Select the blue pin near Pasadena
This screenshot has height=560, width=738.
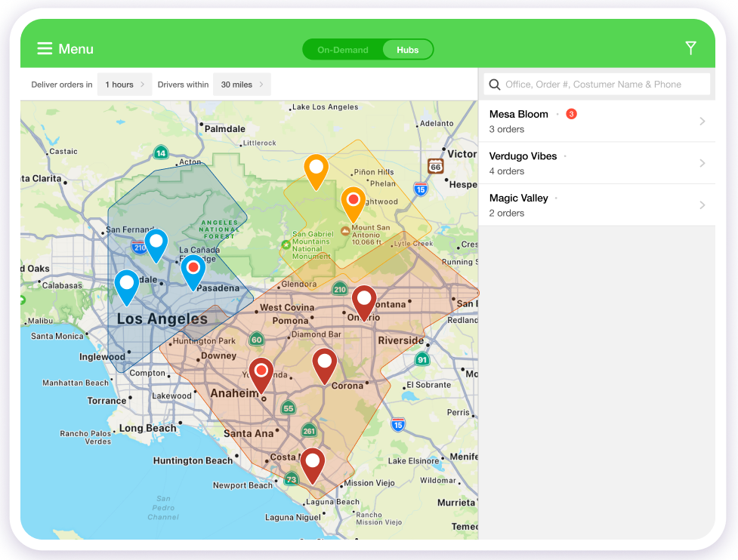pyautogui.click(x=193, y=269)
